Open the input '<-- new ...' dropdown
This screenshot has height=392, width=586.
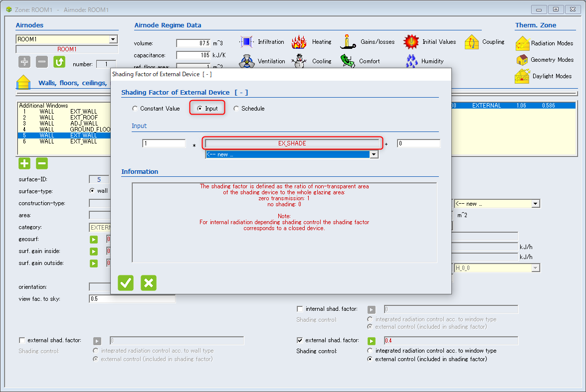(374, 154)
